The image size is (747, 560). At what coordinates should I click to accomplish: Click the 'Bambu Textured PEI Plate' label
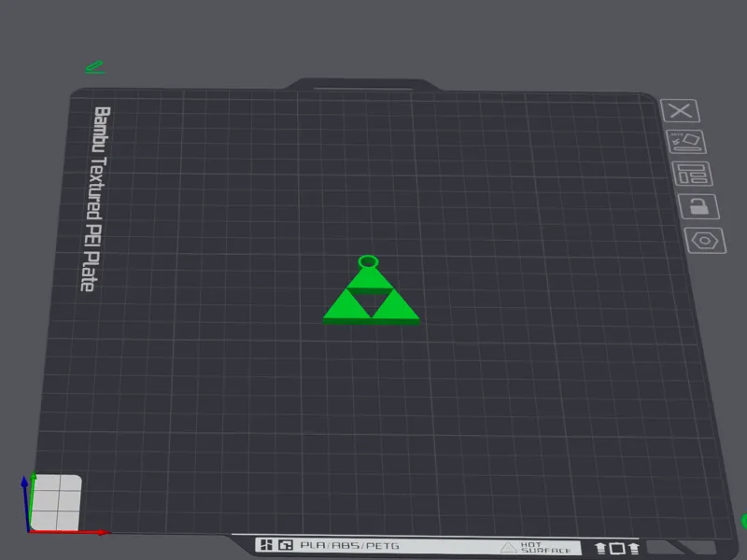pos(96,199)
